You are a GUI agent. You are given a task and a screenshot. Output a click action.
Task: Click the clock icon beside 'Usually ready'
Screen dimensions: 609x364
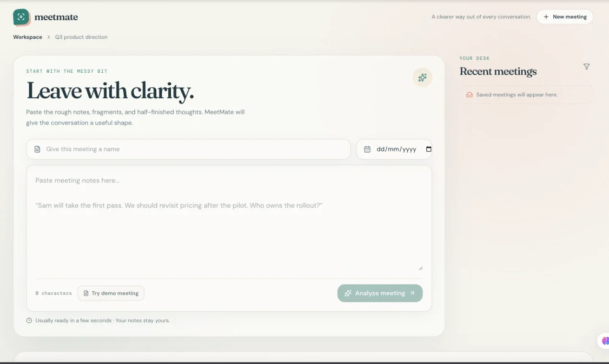pos(29,320)
